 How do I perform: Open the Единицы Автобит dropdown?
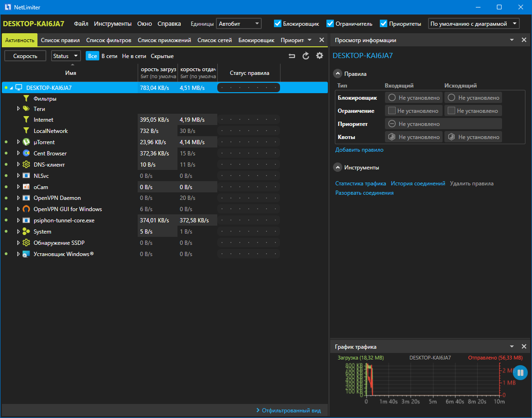pos(238,23)
